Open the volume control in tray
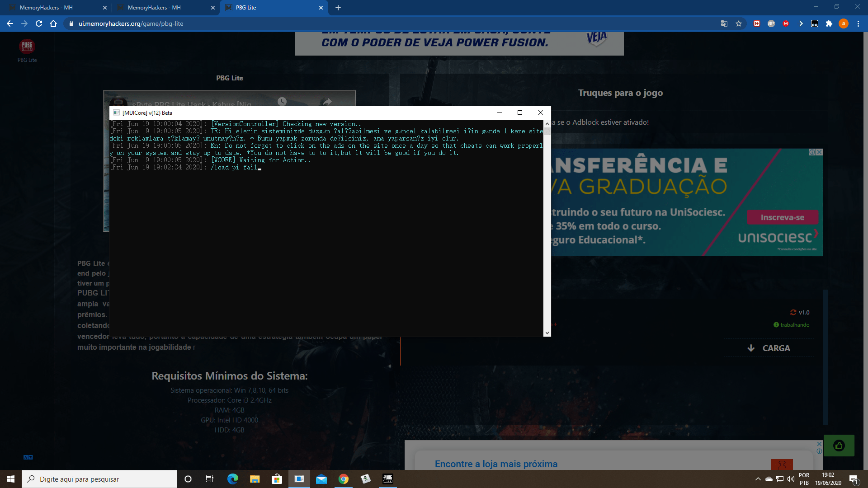The image size is (868, 488). (791, 479)
